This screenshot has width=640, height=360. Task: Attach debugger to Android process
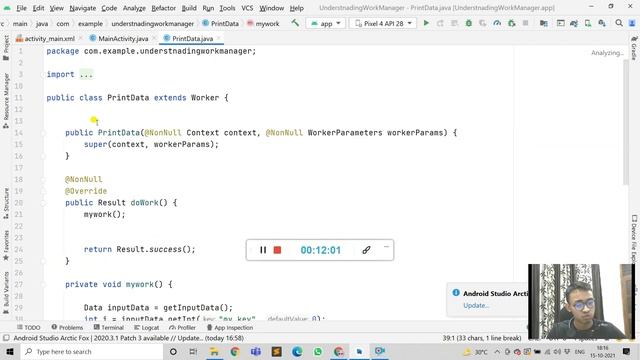511,23
